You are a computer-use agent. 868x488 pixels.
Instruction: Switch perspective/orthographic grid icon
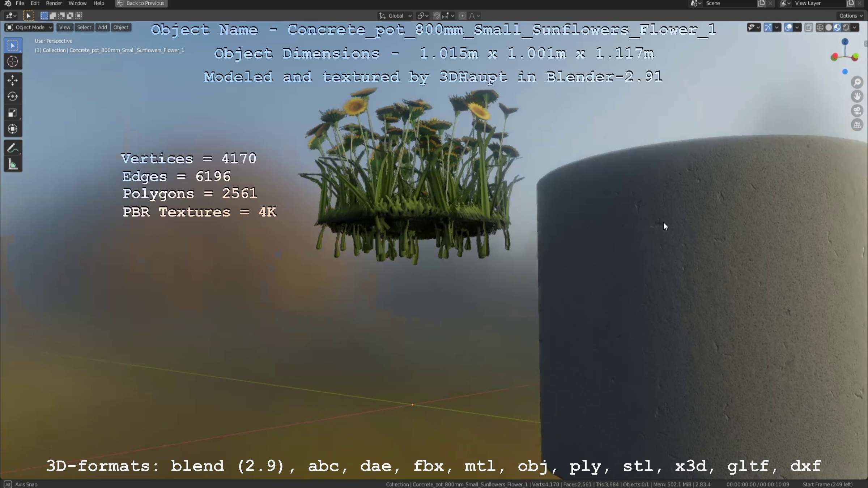pyautogui.click(x=857, y=125)
